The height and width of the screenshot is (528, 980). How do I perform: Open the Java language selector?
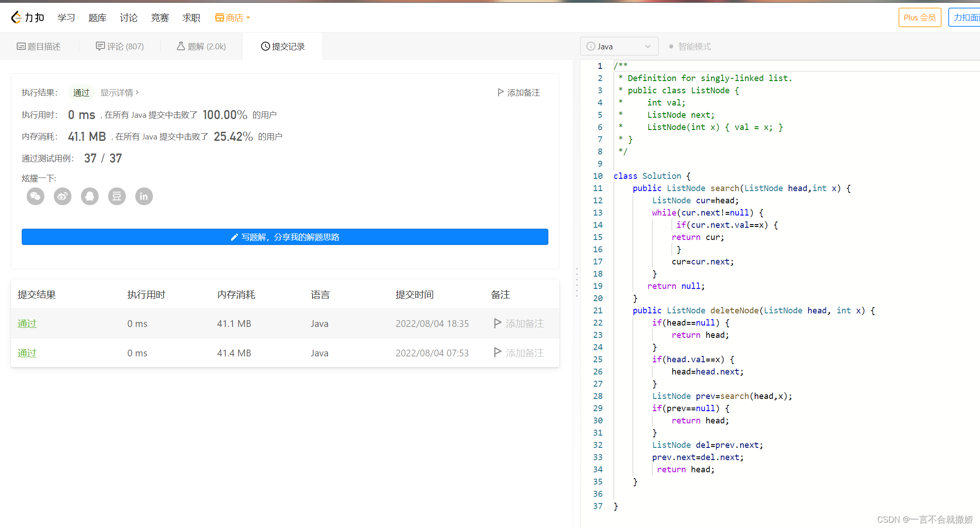[619, 46]
